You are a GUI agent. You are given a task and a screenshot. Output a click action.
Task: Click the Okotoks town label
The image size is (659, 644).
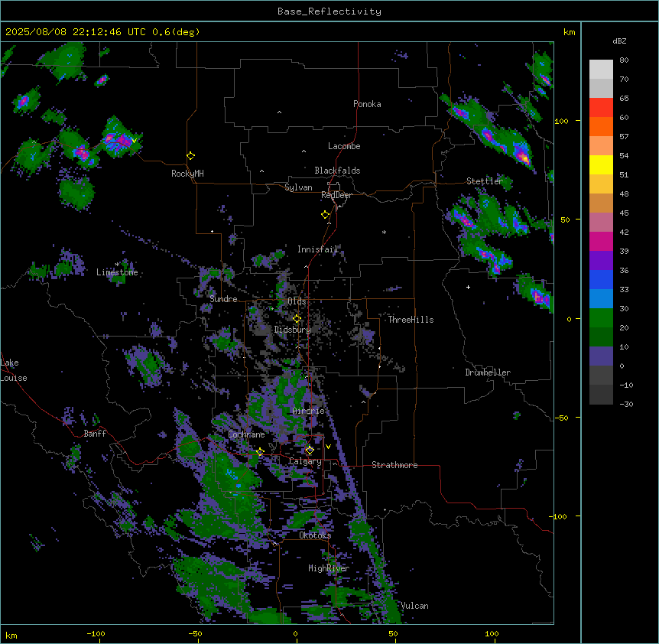click(x=315, y=535)
